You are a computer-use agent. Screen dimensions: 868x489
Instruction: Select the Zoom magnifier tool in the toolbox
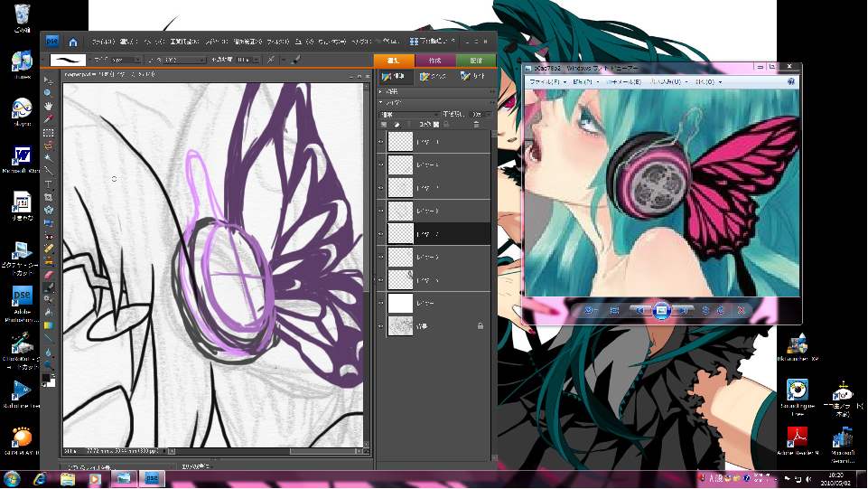coord(48,93)
